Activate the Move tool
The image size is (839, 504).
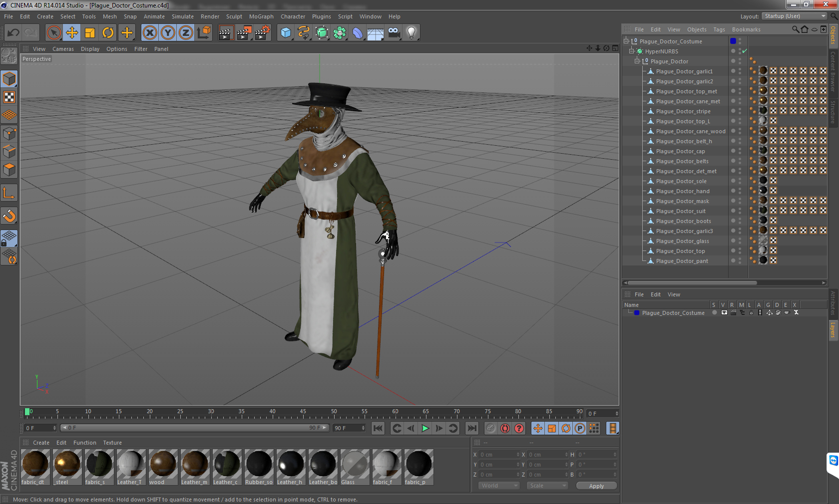72,33
